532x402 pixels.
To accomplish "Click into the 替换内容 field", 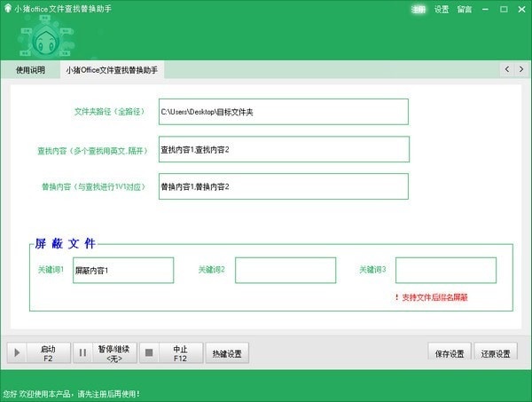I will coord(283,186).
